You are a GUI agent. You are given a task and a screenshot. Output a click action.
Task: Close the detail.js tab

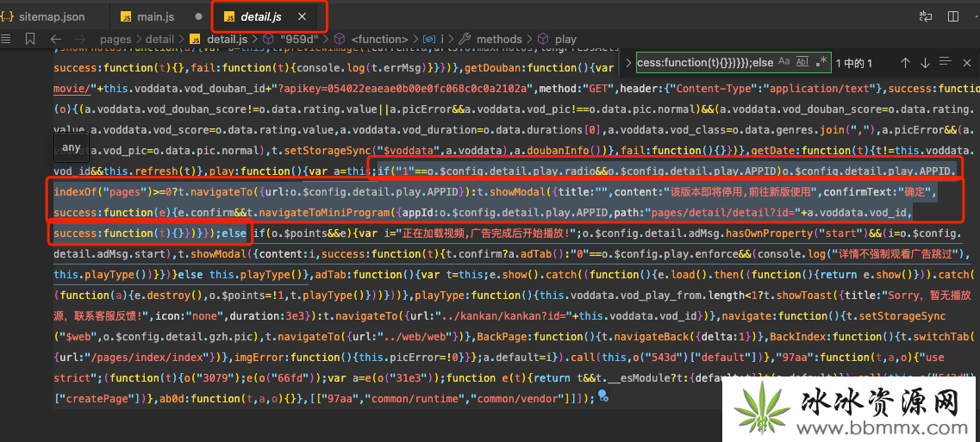point(302,17)
